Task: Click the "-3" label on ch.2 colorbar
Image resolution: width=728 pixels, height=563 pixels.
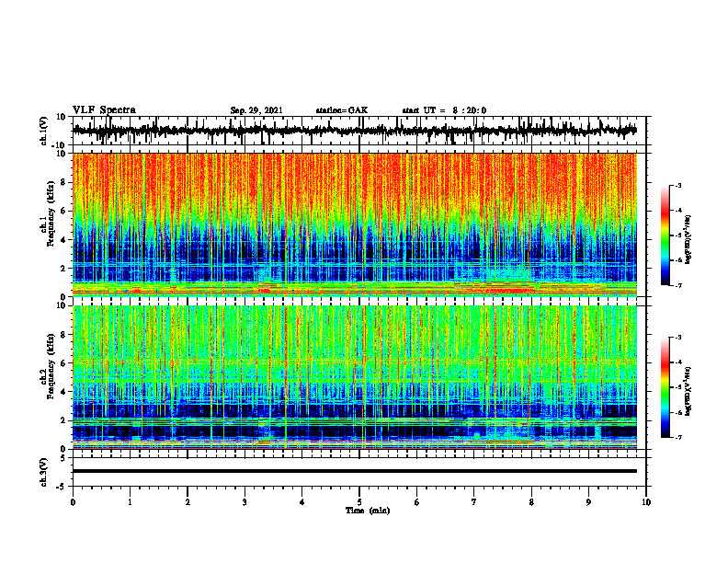Action: pyautogui.click(x=677, y=338)
